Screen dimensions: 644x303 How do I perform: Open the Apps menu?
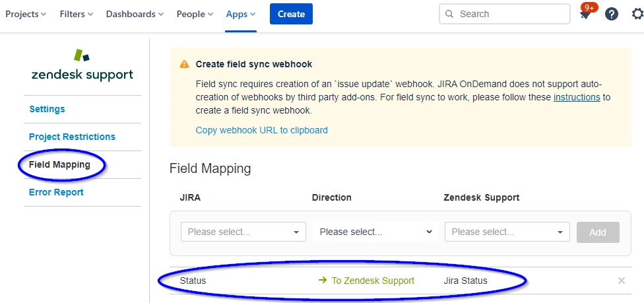[x=241, y=14]
